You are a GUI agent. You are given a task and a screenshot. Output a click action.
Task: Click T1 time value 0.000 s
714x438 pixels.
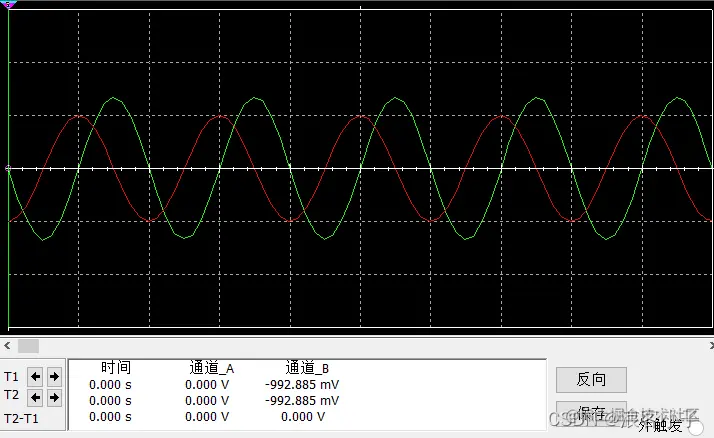pyautogui.click(x=110, y=385)
